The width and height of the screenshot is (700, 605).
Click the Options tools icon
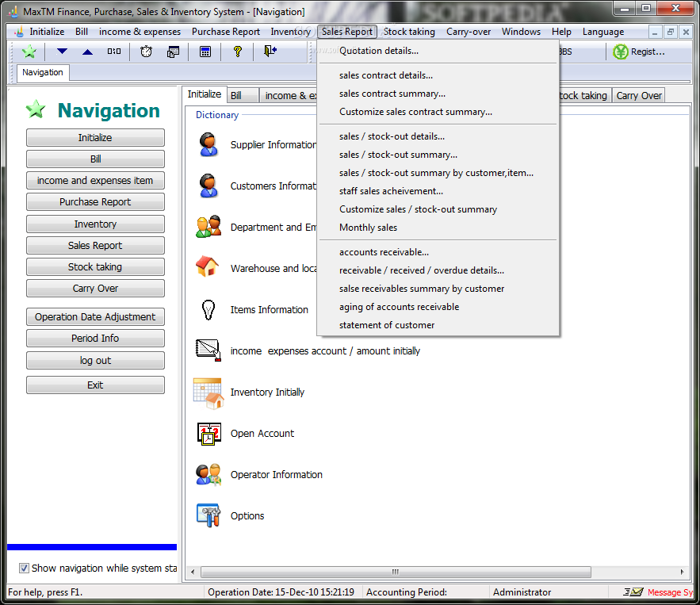(x=208, y=515)
